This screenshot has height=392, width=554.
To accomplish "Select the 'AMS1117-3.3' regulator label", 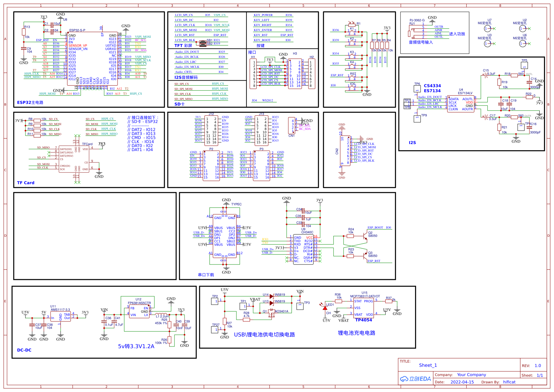I will [60, 310].
